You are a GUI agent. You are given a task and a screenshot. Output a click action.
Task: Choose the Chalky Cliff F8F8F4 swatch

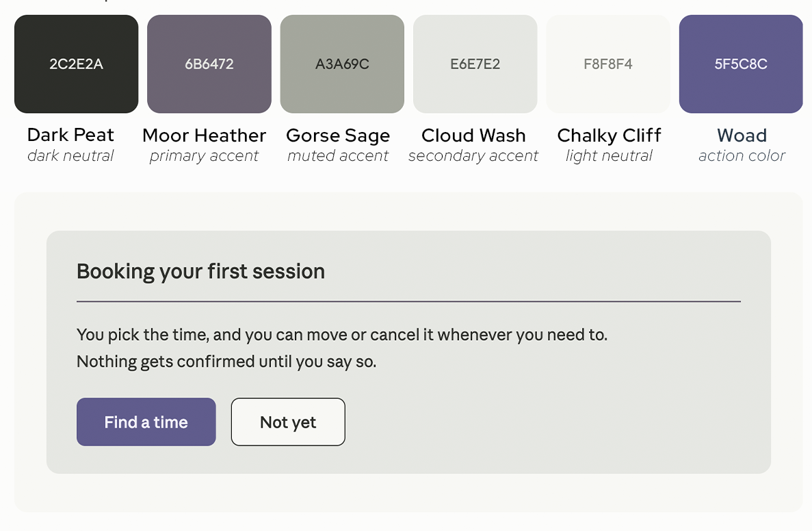[608, 64]
